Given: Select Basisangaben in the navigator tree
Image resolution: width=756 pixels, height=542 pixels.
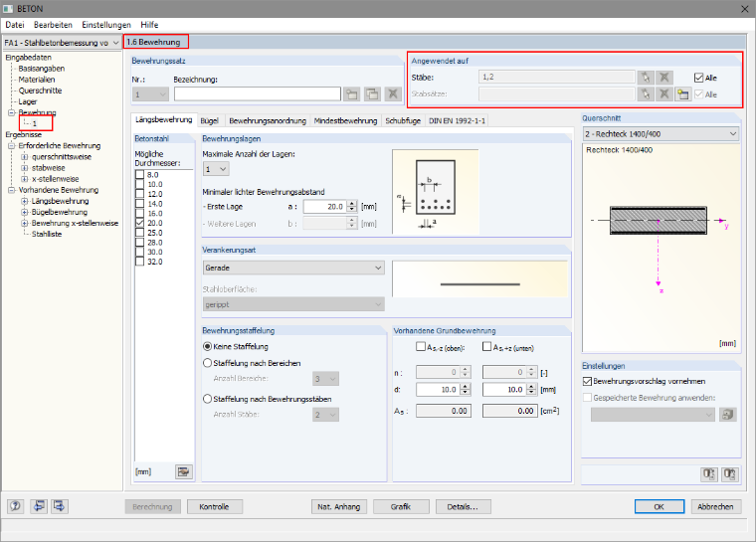Looking at the screenshot, I should [x=42, y=69].
